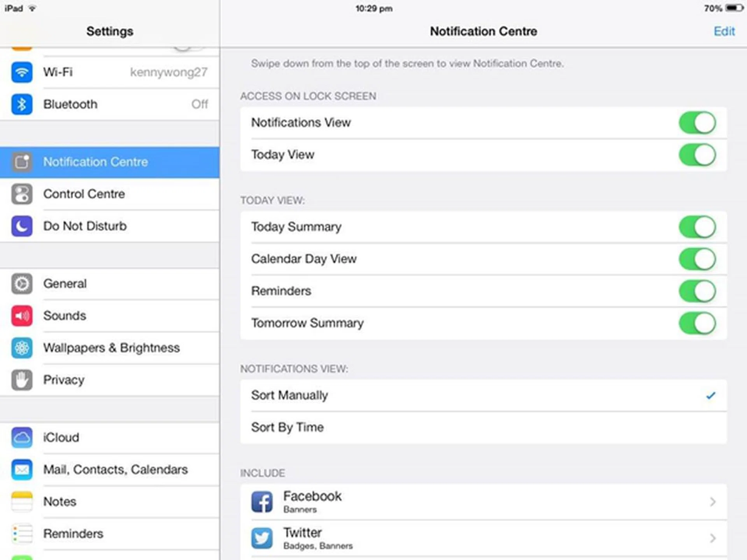The image size is (747, 560).
Task: Toggle off Today Summary
Action: [697, 227]
